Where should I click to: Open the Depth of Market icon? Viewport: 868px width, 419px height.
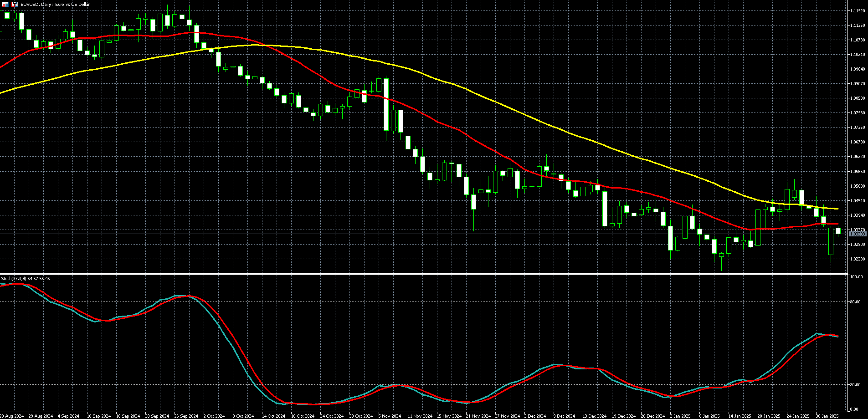(15, 4)
